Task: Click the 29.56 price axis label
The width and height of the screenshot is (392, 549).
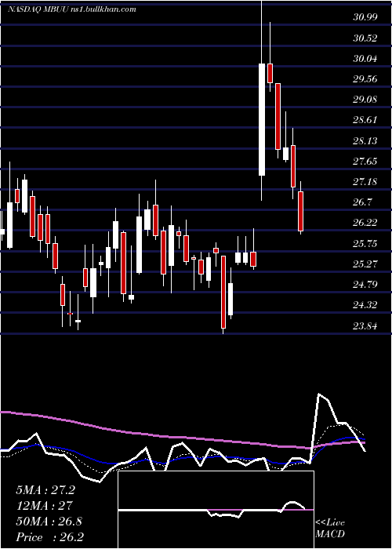Action: 365,79
